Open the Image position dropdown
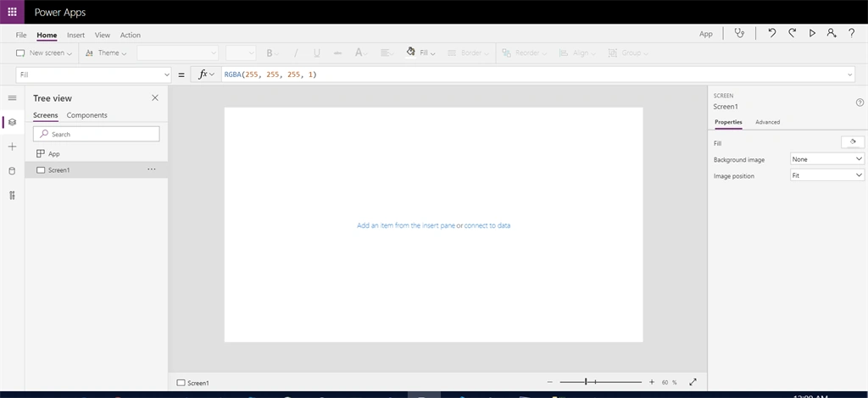Image resolution: width=868 pixels, height=398 pixels. coord(827,175)
